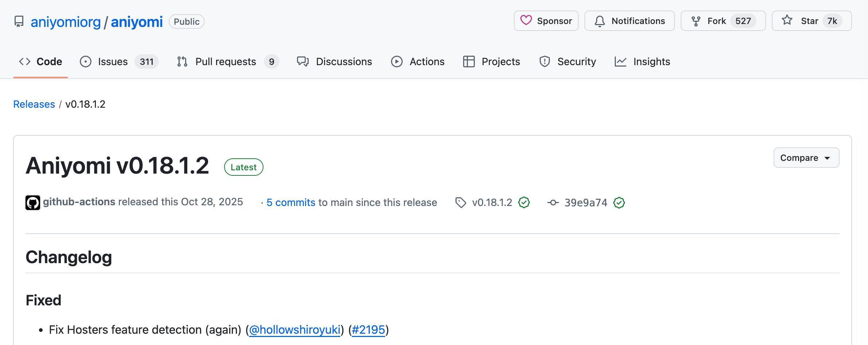Click the tag icon beside v0.18.1.2
868x345 pixels.
461,203
